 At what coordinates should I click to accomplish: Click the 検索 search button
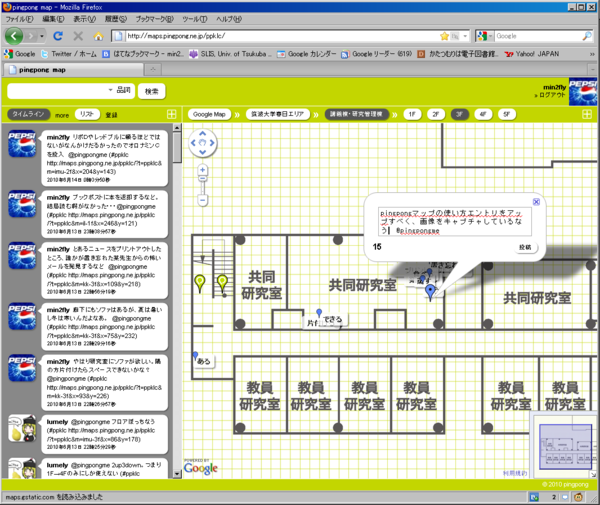(152, 91)
